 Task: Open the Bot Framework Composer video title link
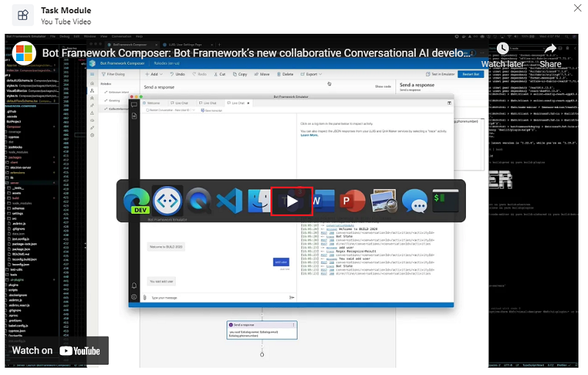tap(256, 53)
